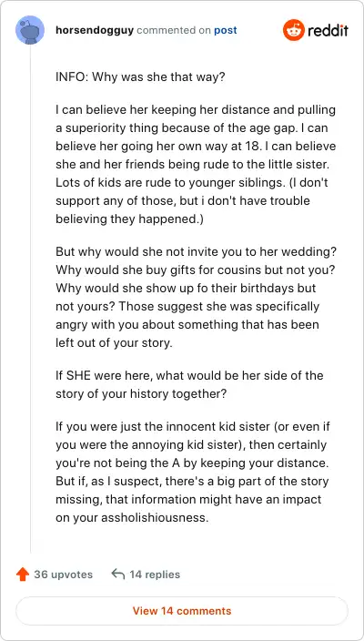Click the sentence "Lots of kids are rude to younger siblings"
The height and width of the screenshot is (641, 364).
168,182
